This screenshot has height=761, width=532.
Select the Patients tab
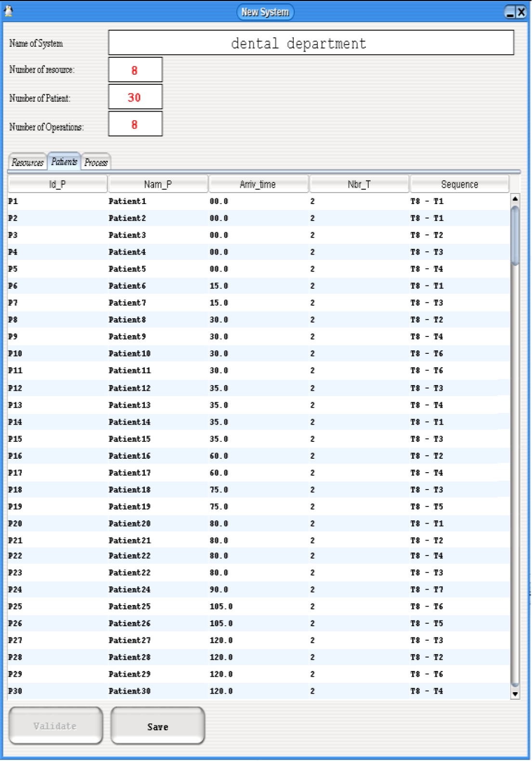click(64, 162)
